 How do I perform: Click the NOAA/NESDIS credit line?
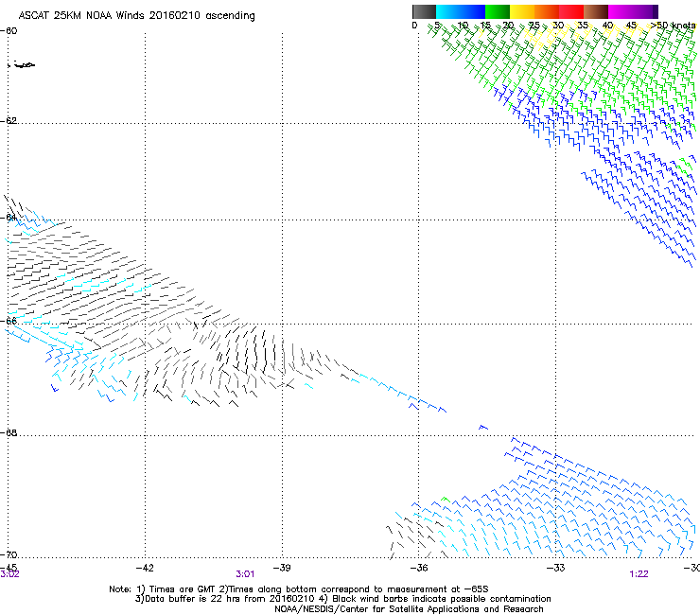coord(409,609)
